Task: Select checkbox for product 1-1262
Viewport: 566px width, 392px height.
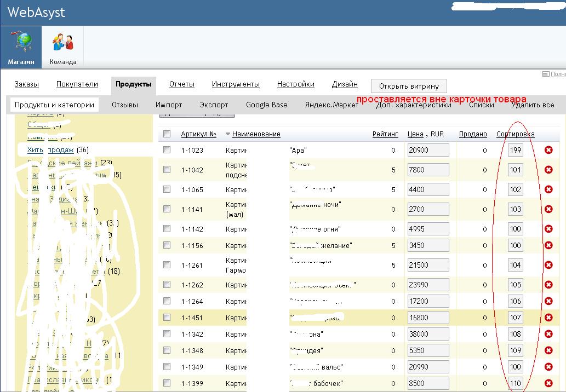Action: click(x=167, y=285)
